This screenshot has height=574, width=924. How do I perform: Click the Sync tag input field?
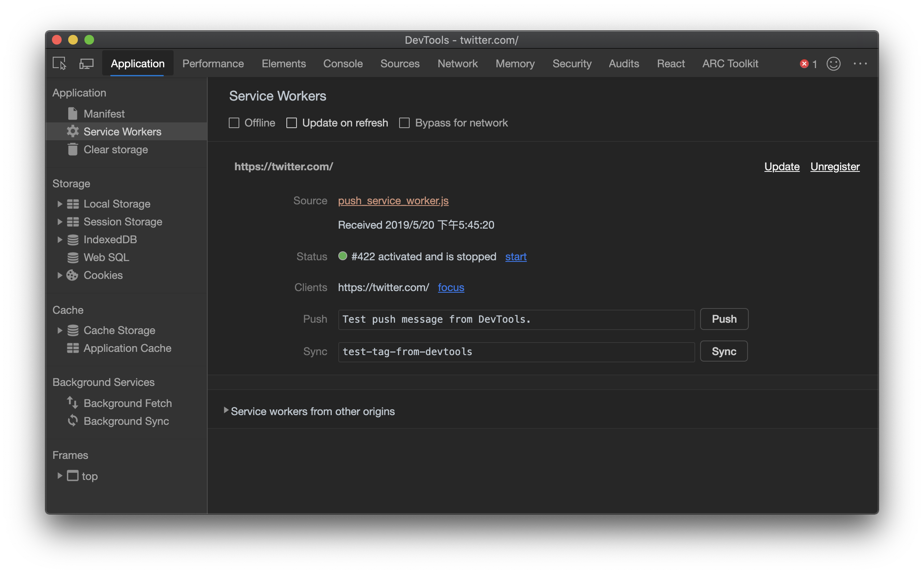[516, 351]
